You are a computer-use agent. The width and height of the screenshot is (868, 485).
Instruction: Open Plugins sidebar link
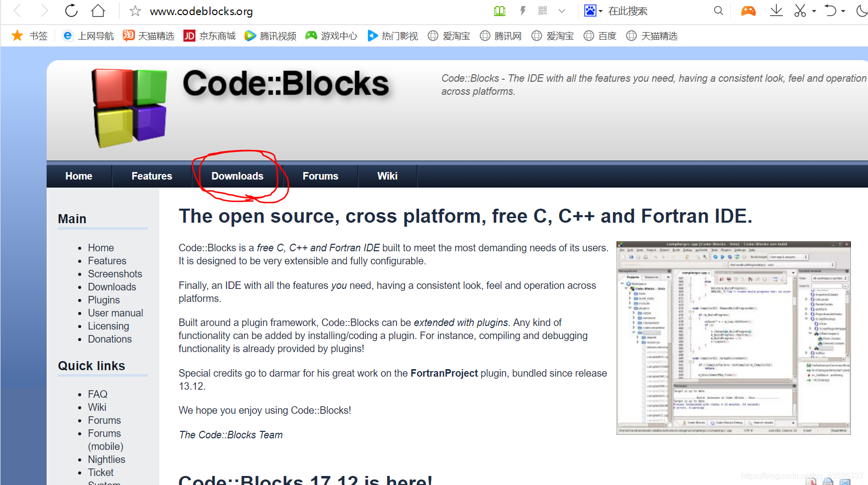click(104, 300)
